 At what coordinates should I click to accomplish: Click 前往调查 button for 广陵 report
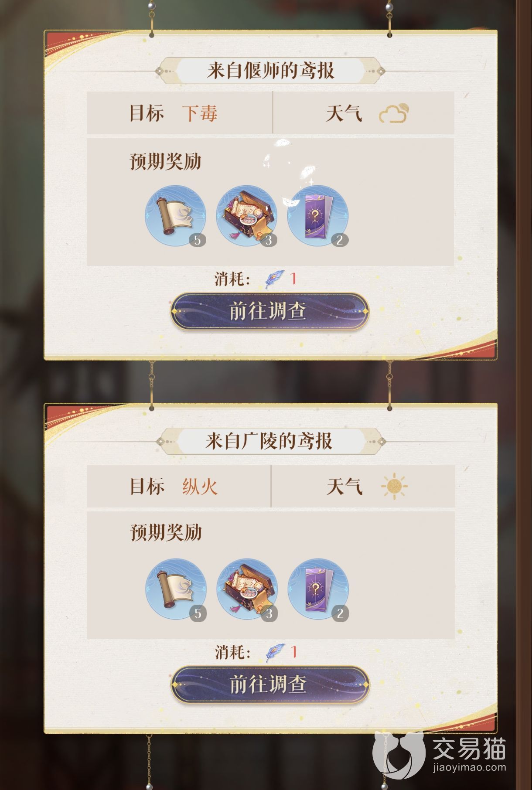tap(270, 684)
